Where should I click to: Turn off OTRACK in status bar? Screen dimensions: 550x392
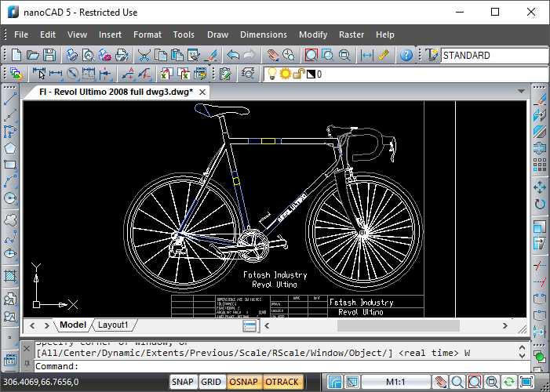click(282, 382)
